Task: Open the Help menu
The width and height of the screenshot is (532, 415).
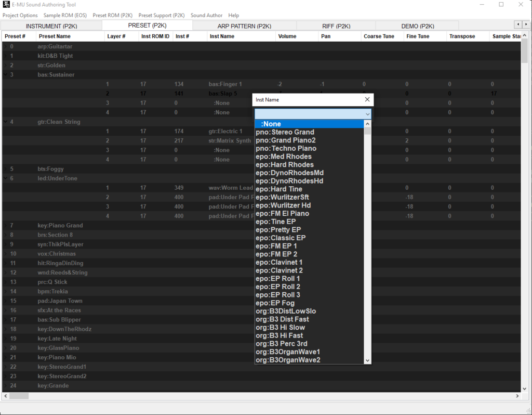Action: click(233, 15)
